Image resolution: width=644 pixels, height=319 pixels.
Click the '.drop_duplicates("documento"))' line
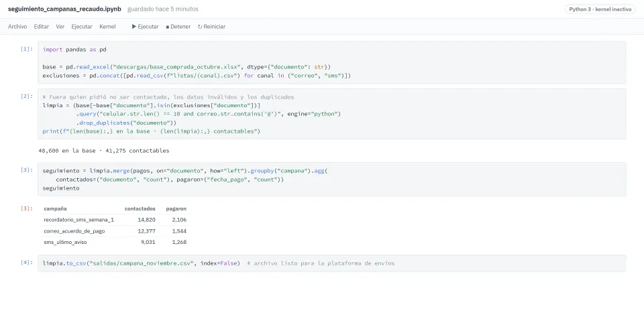tap(126, 123)
